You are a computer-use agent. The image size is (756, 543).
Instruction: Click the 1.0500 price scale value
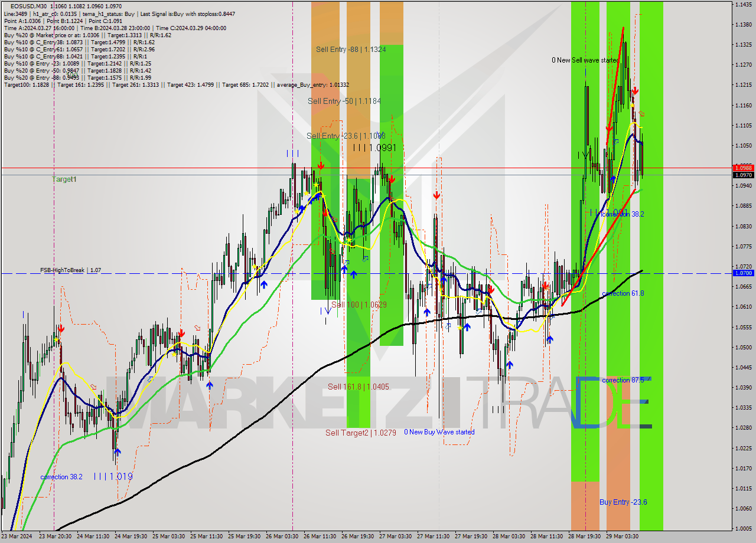tap(743, 347)
